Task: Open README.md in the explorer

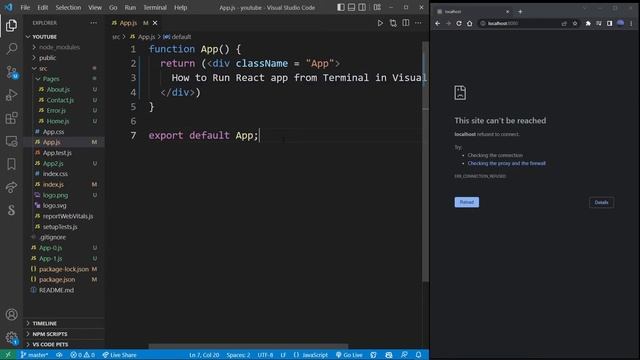Action: [x=56, y=290]
